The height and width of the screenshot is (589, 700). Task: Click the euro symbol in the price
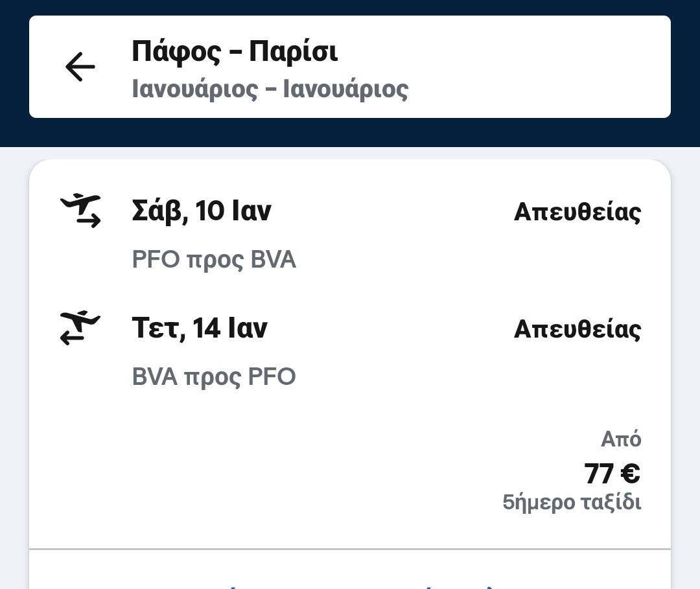[630, 474]
